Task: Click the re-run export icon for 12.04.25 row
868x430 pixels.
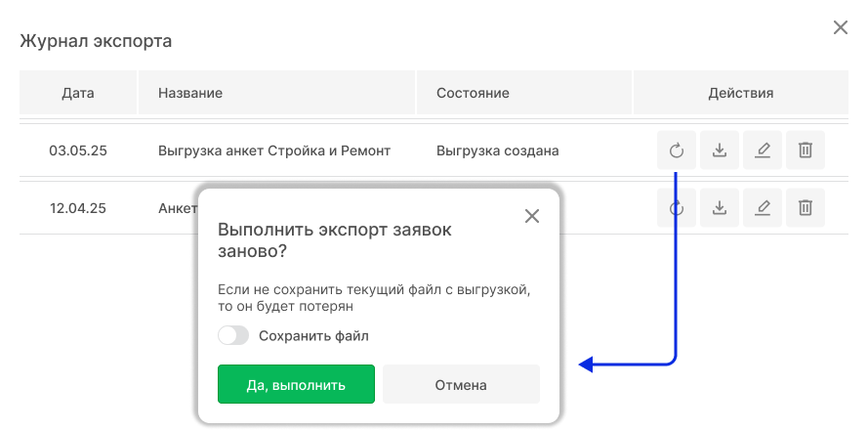Action: coord(676,207)
